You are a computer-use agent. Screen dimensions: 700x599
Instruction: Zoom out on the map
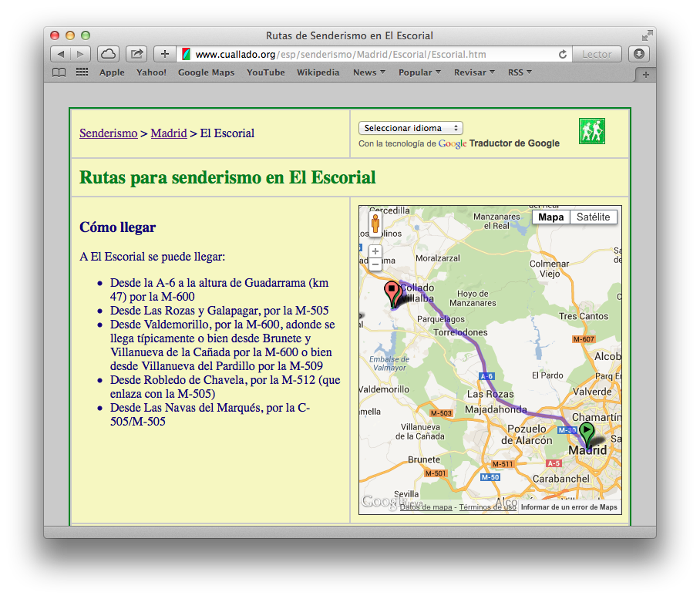[x=375, y=264]
